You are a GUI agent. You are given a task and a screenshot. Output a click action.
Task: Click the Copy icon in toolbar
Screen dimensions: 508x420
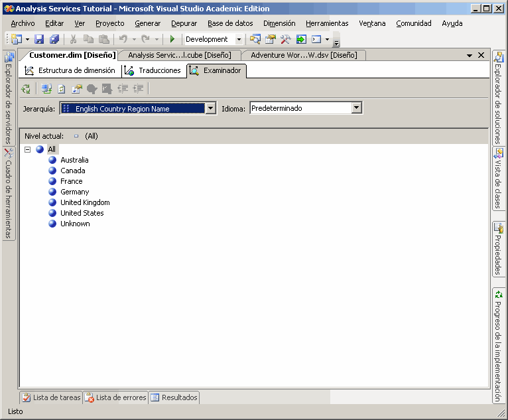(88, 39)
